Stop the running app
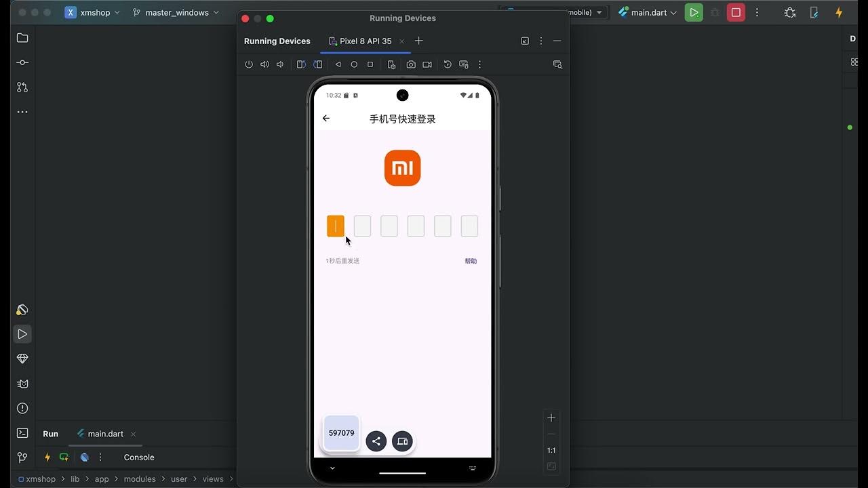 pos(736,12)
